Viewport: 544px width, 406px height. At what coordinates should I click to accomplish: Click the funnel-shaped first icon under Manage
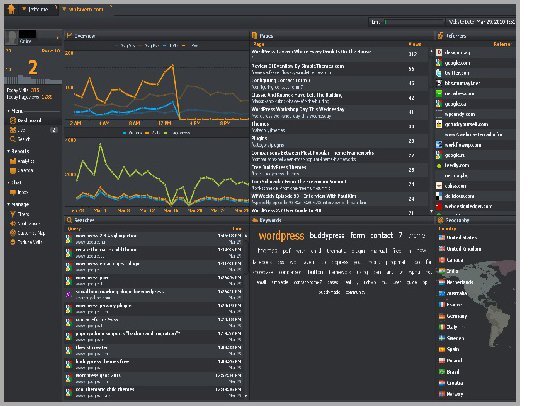point(13,214)
